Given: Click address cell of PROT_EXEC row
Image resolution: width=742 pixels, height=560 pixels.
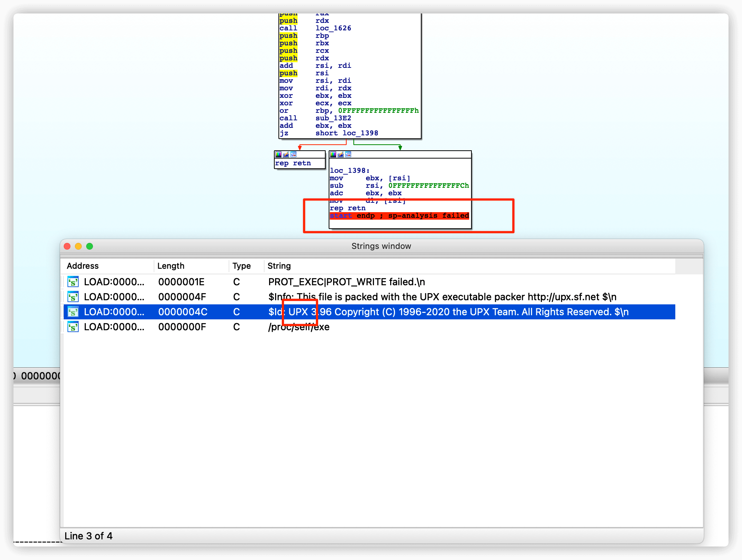Looking at the screenshot, I should click(114, 282).
